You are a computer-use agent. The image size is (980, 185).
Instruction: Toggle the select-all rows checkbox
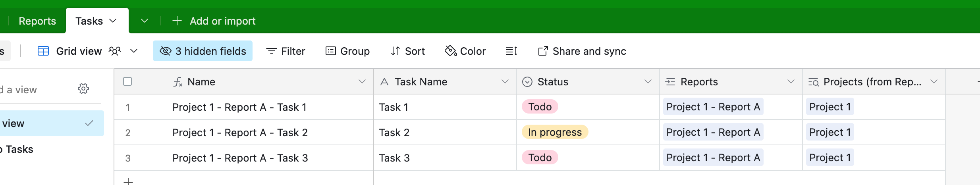pos(127,81)
